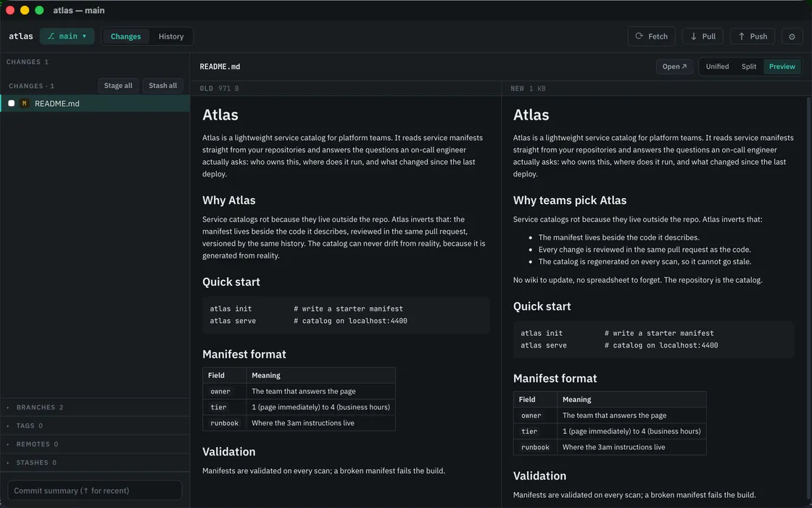
Task: Click the 'NEW 1 KB' pane label
Action: [529, 89]
